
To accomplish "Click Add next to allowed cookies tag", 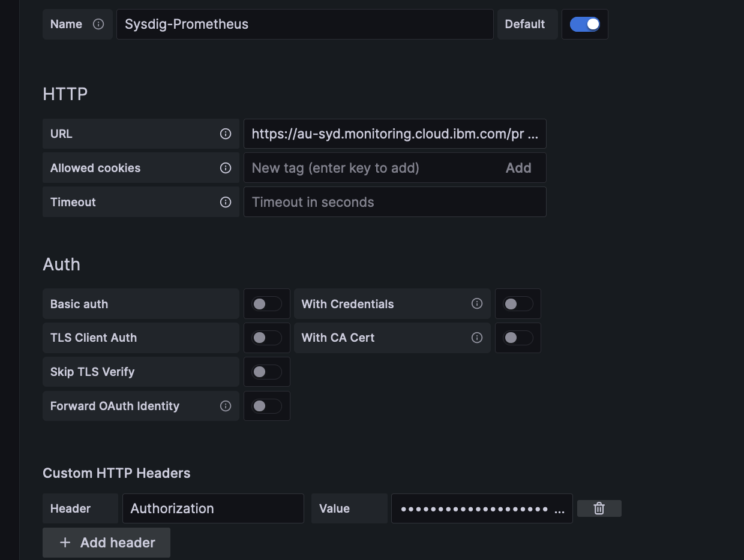I will 518,168.
